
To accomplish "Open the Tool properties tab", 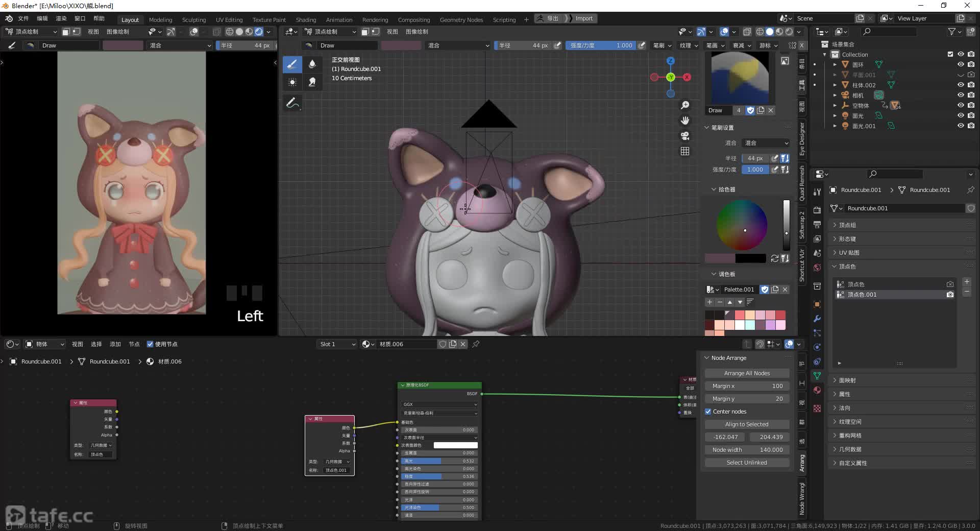I will click(817, 192).
